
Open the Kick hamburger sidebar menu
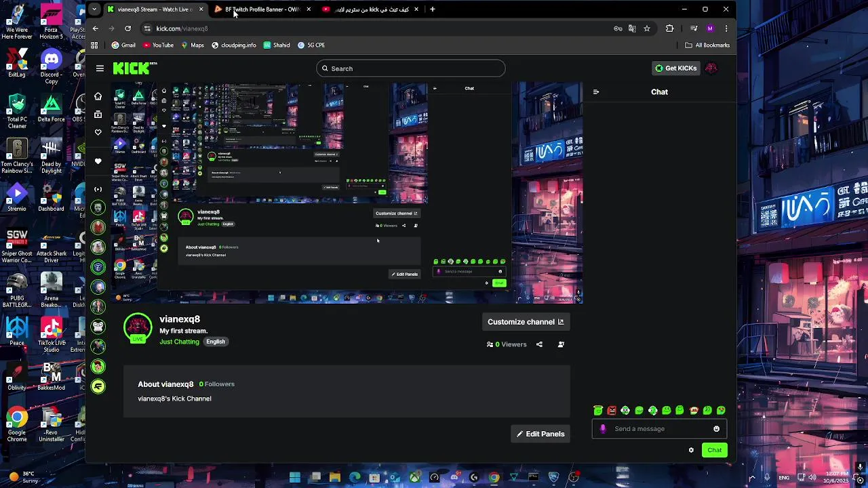[x=100, y=68]
